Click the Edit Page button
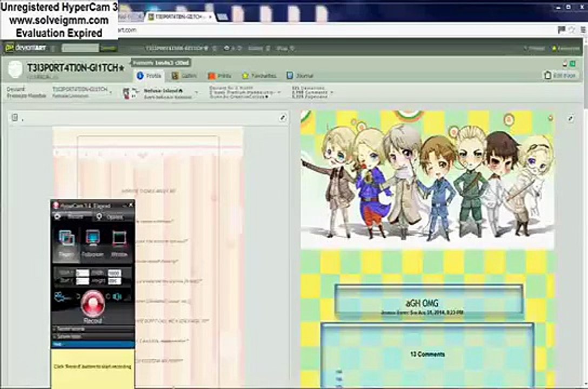Image resolution: width=588 pixels, height=389 pixels. click(x=560, y=75)
